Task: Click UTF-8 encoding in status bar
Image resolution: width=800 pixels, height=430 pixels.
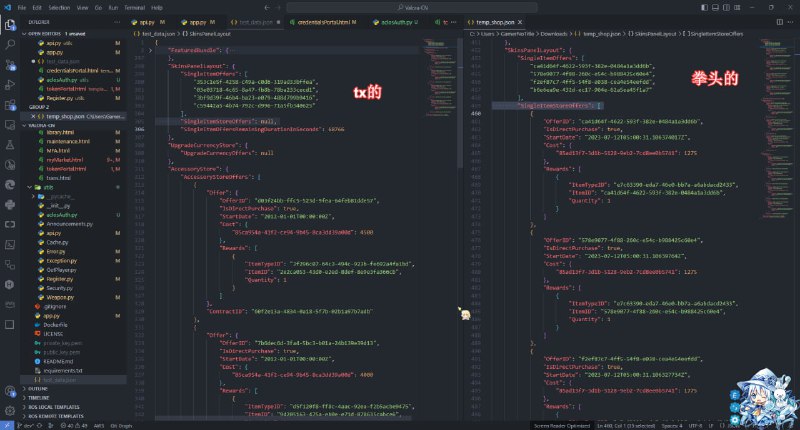Action: [695, 425]
